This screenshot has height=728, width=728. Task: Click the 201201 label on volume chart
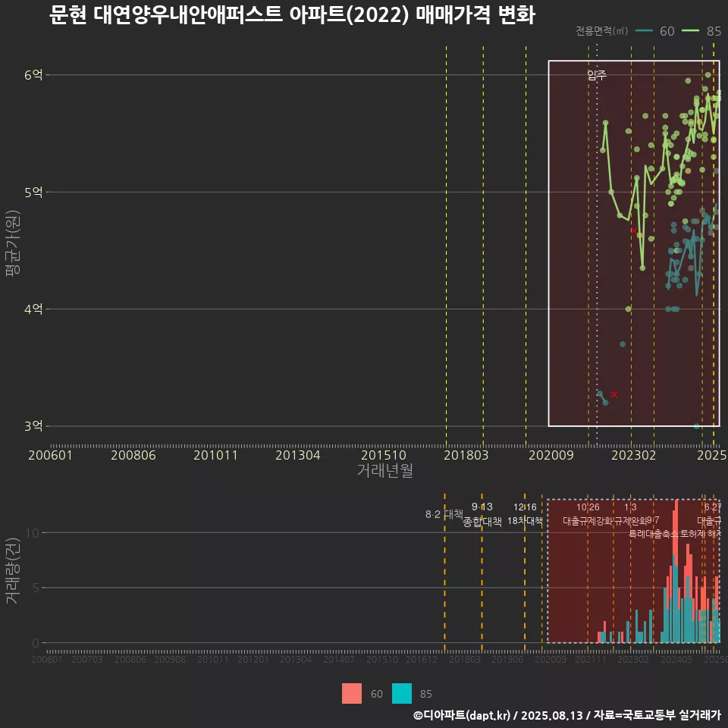(253, 659)
